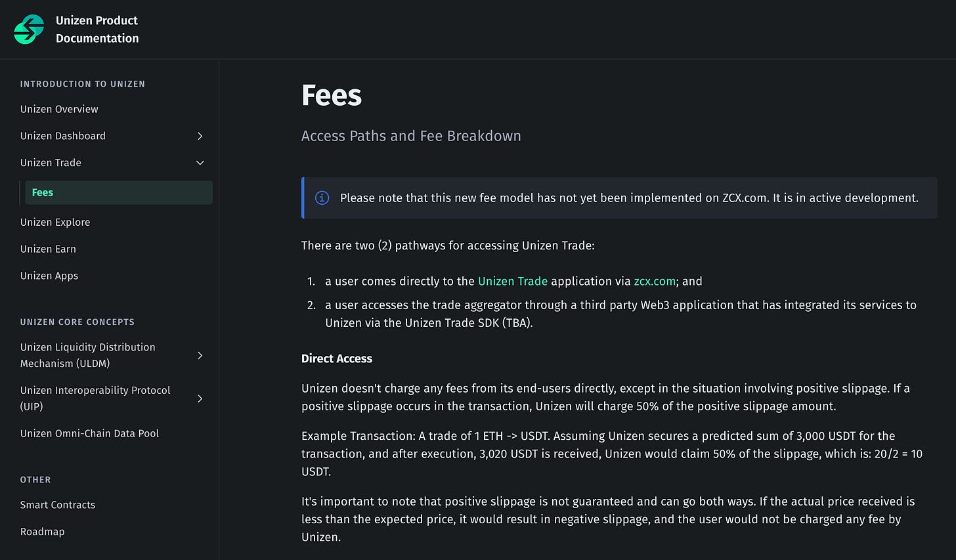This screenshot has width=956, height=560.
Task: Collapse the Unizen Trade section chevron
Action: 200,163
